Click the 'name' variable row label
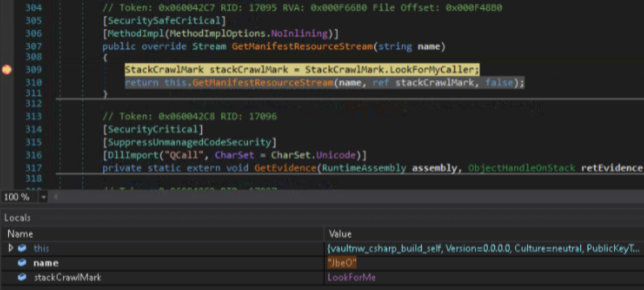Image resolution: width=644 pixels, height=290 pixels. coord(46,263)
